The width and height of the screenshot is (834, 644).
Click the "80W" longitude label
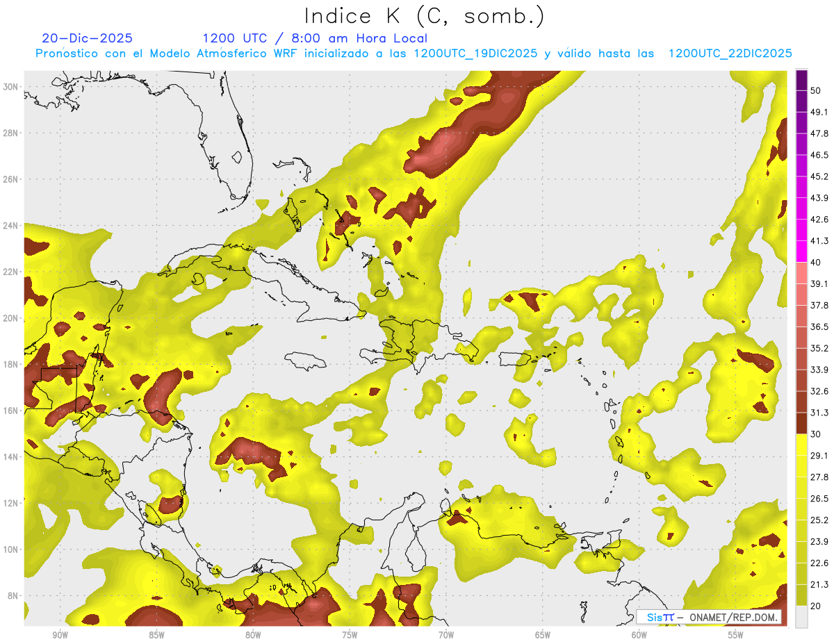tap(253, 636)
